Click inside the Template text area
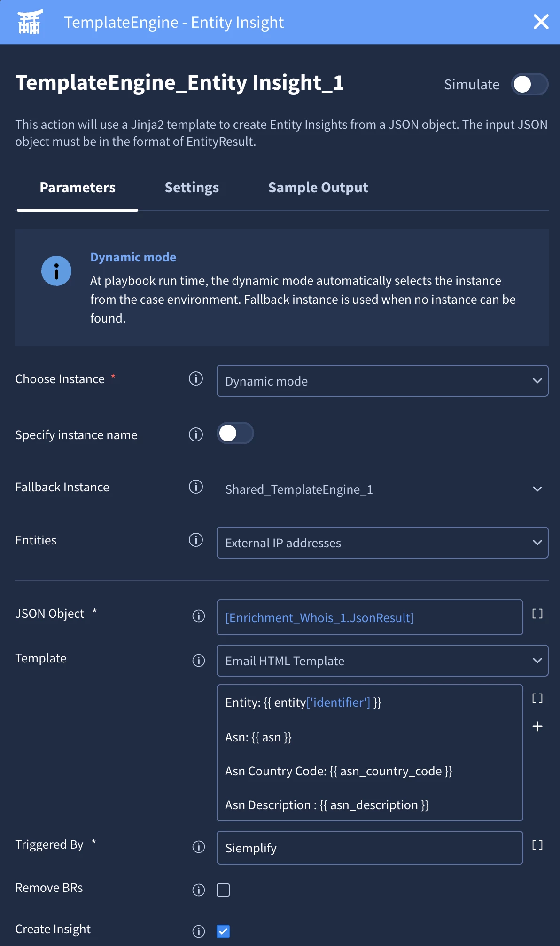The image size is (560, 946). tap(370, 753)
